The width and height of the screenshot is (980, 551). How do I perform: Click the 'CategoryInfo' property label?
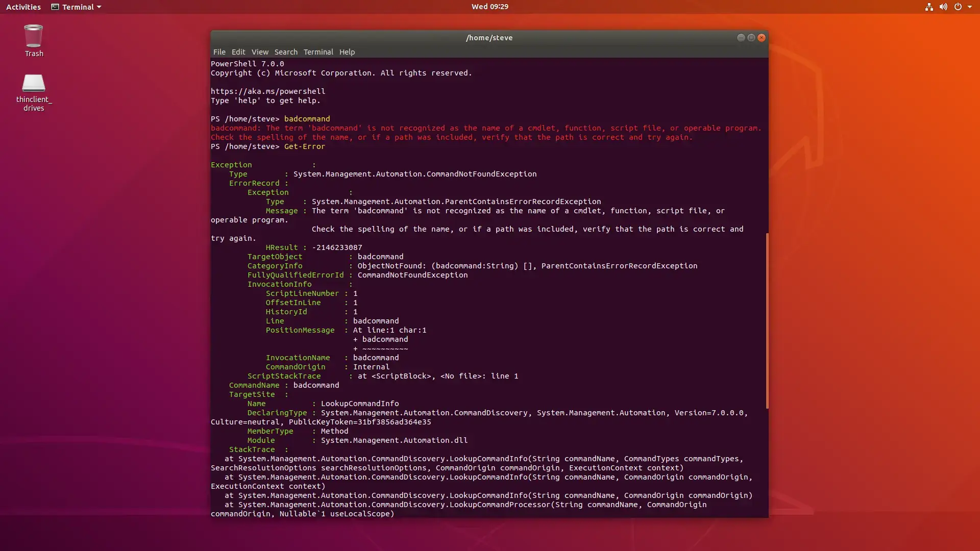(275, 266)
